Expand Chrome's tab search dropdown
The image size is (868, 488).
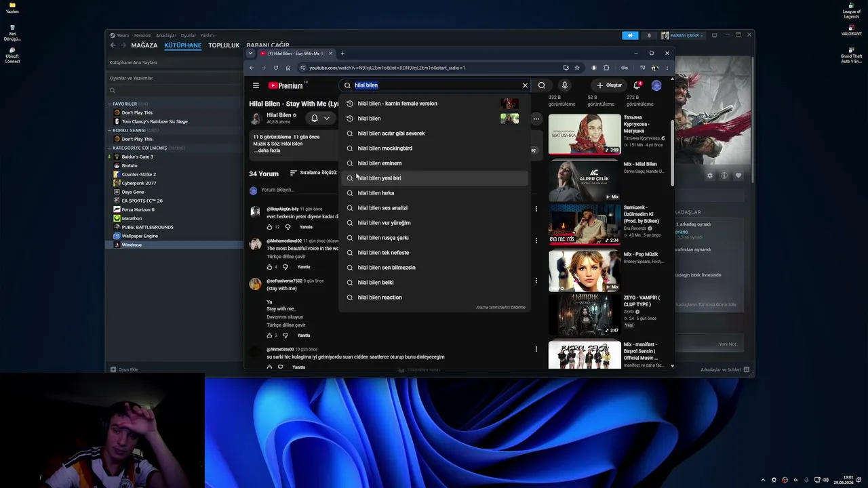(x=250, y=54)
